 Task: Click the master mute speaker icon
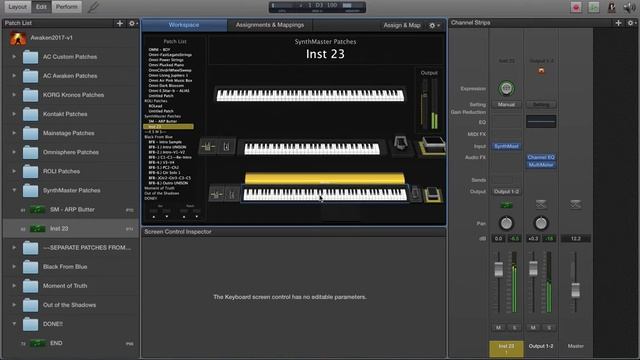[629, 7]
